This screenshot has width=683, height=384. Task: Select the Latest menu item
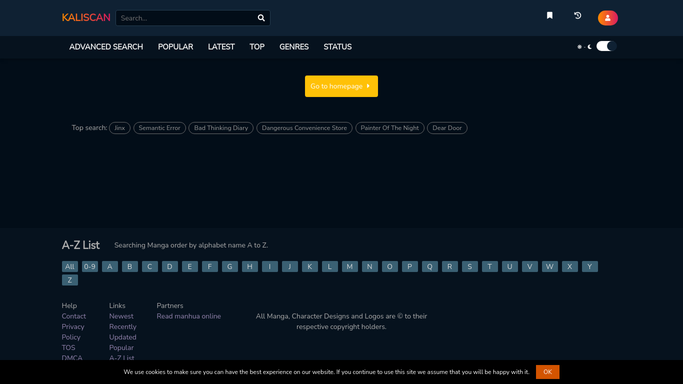[x=221, y=47]
